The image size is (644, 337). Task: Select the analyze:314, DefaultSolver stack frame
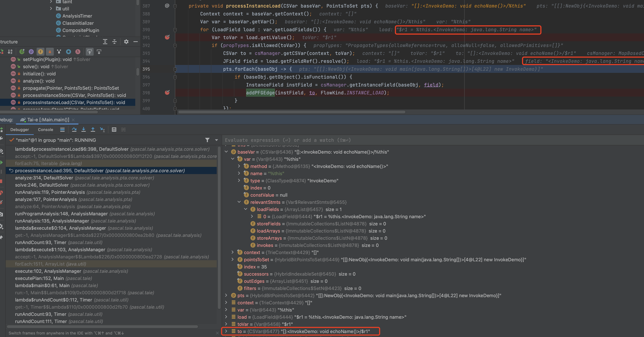111,178
